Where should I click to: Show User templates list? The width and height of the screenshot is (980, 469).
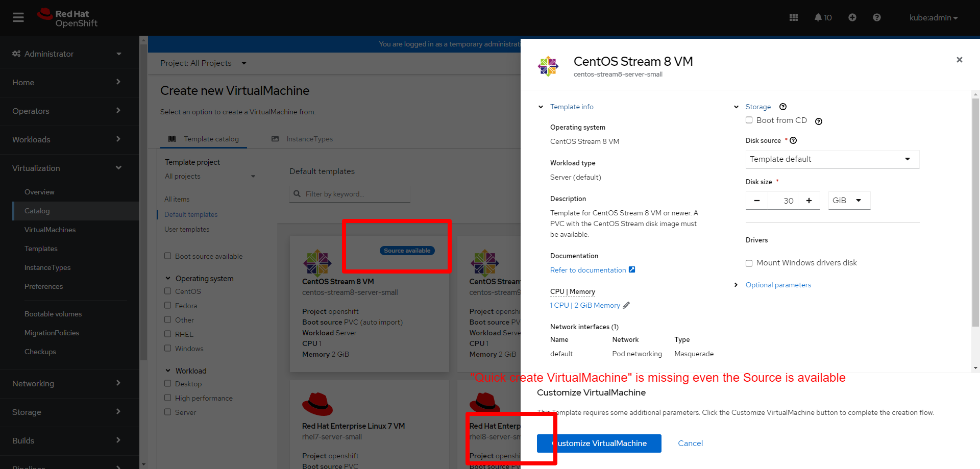click(x=187, y=230)
